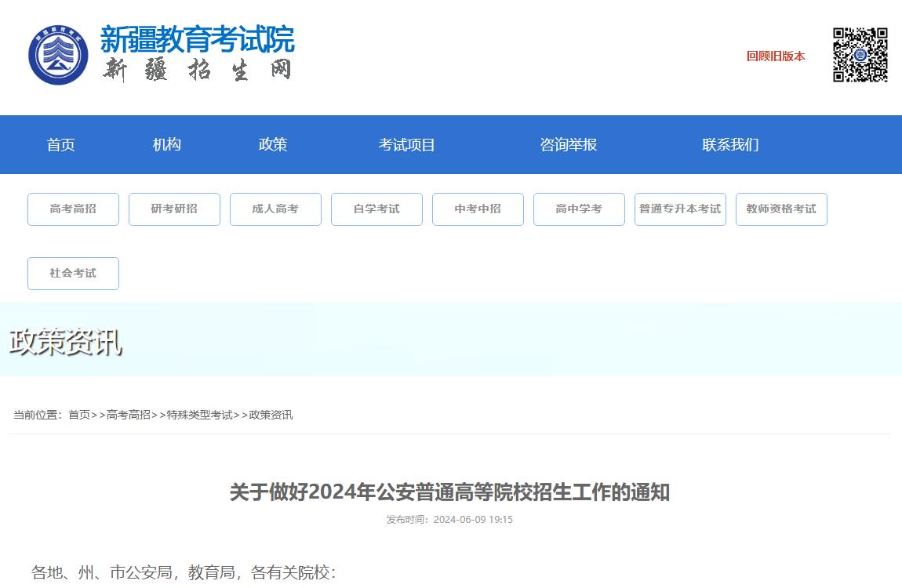Open the 首页 menu item
Image resolution: width=902 pixels, height=588 pixels.
61,144
